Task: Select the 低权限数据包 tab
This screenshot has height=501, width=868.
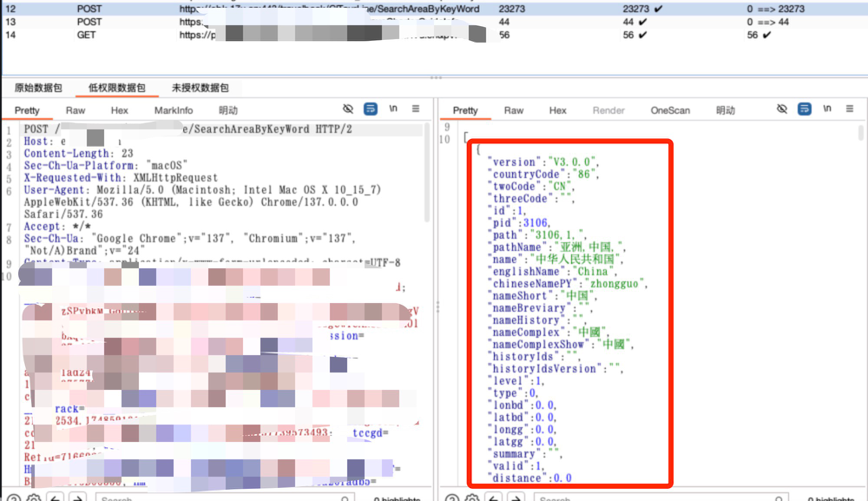Action: point(117,88)
